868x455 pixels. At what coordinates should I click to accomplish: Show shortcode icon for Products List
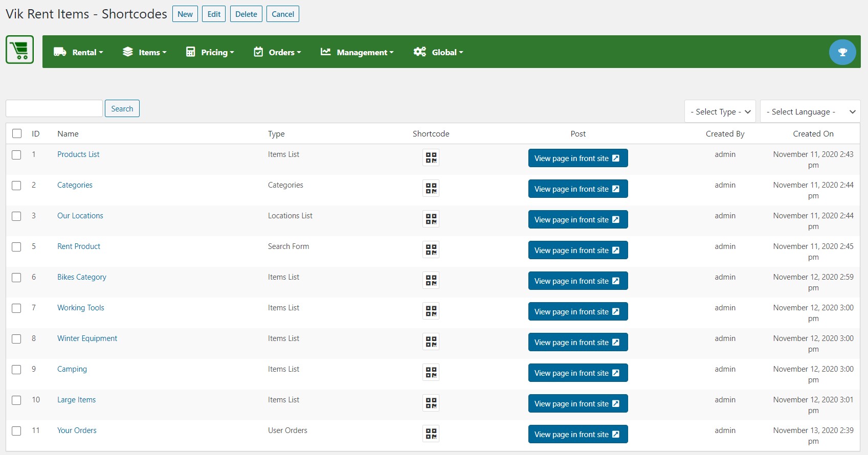(x=431, y=157)
